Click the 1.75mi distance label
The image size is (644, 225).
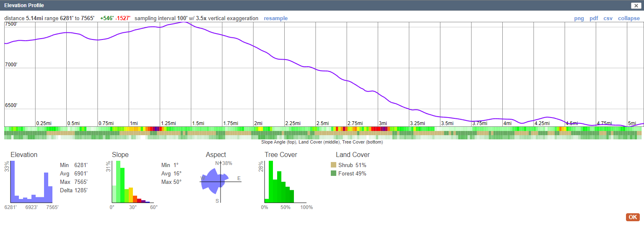click(x=231, y=123)
